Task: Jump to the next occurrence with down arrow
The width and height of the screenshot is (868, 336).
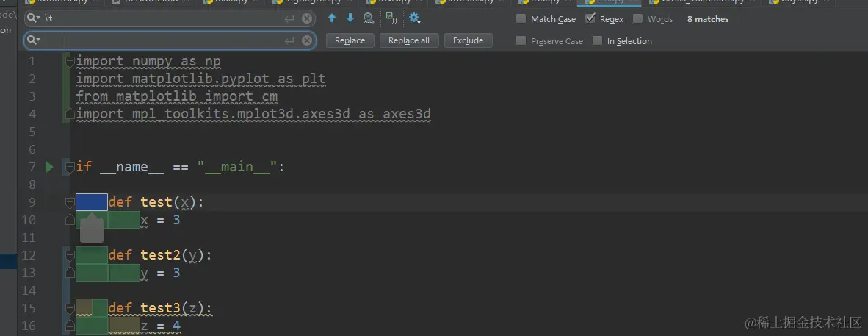Action: [x=350, y=18]
